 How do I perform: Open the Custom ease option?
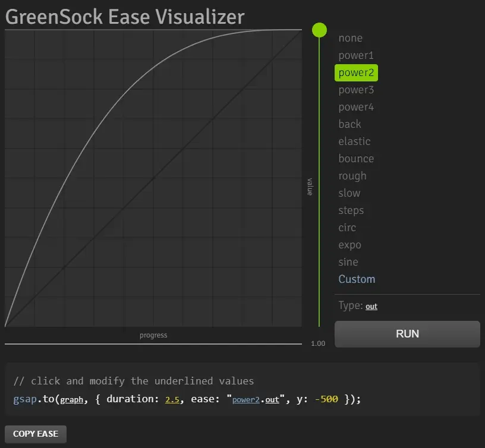[357, 279]
